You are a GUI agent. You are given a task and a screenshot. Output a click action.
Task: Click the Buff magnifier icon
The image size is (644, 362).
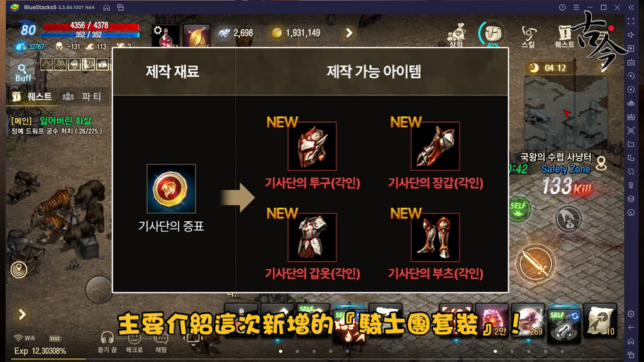point(23,73)
